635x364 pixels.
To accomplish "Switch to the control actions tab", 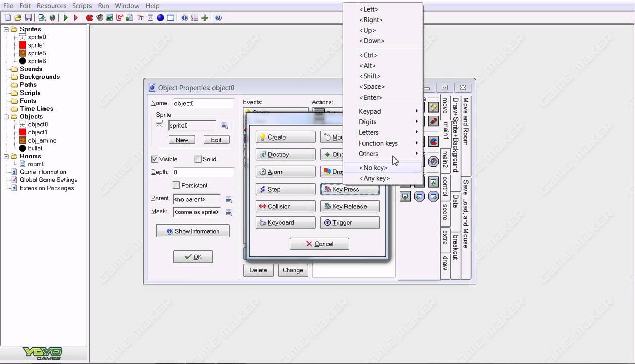I will 445,187.
